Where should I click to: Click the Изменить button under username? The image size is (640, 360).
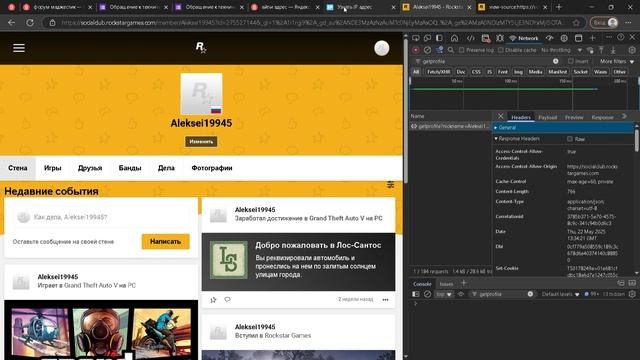pos(201,142)
